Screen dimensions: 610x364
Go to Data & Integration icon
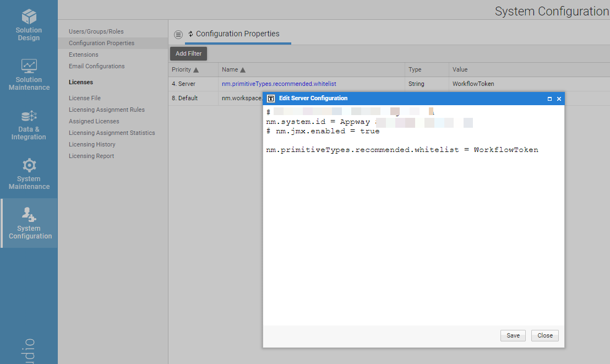tap(29, 116)
